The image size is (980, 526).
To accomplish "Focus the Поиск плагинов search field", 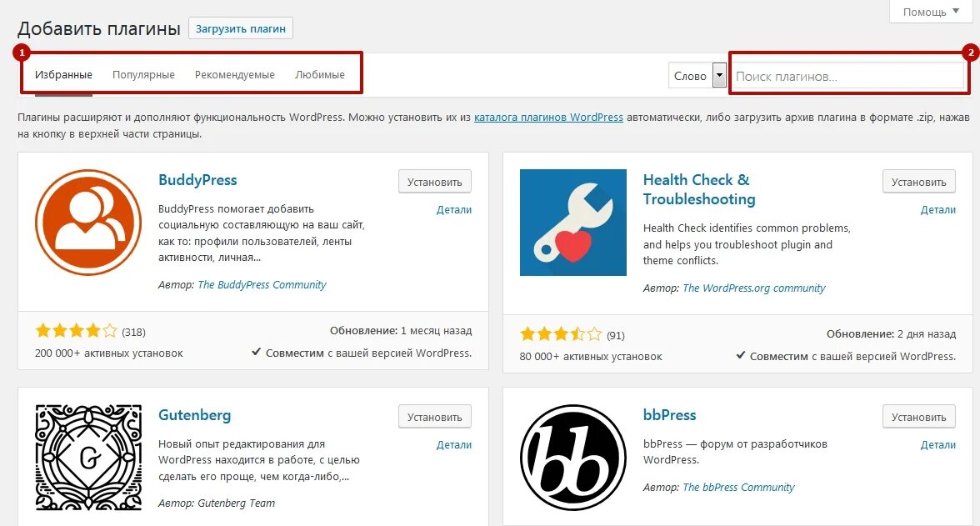I will (849, 76).
